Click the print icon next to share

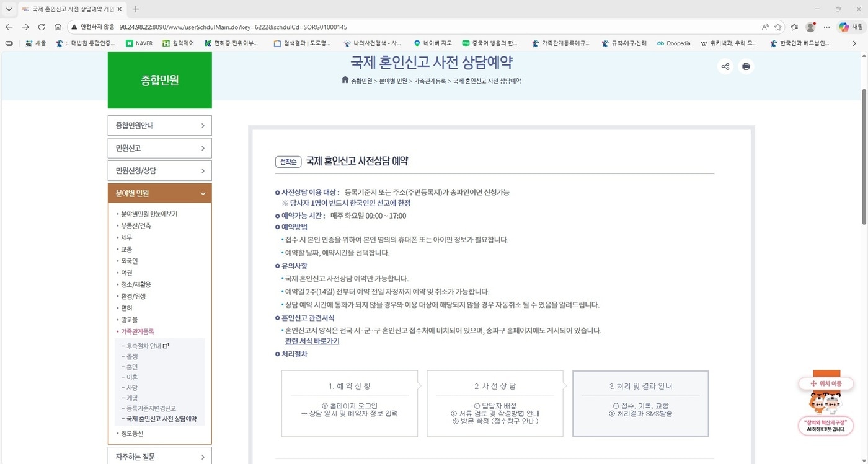tap(746, 66)
